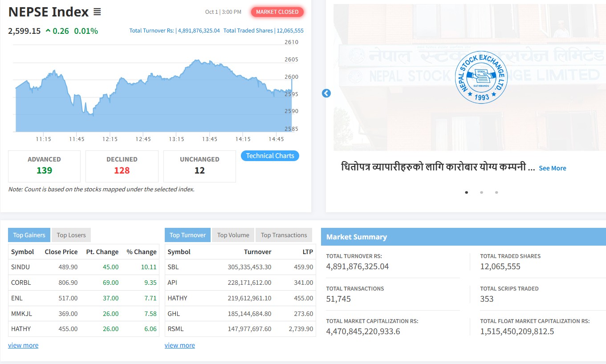Click the Total Scrips Traded value 353
Viewport: 606px width, 364px height.
pos(487,299)
